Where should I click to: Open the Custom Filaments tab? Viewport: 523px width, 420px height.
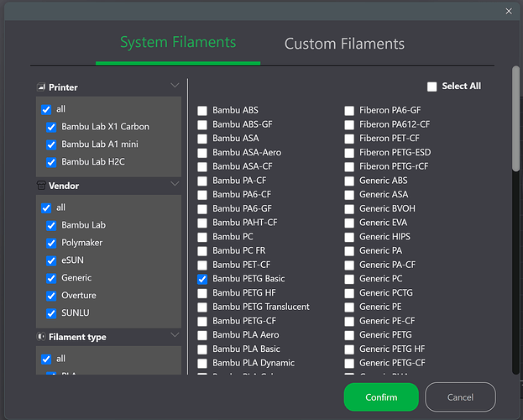pyautogui.click(x=344, y=44)
